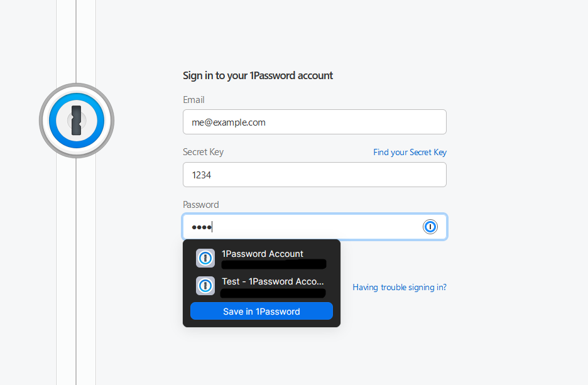
Task: Click redacted username under "1Password Account" suggestion
Action: (x=274, y=264)
